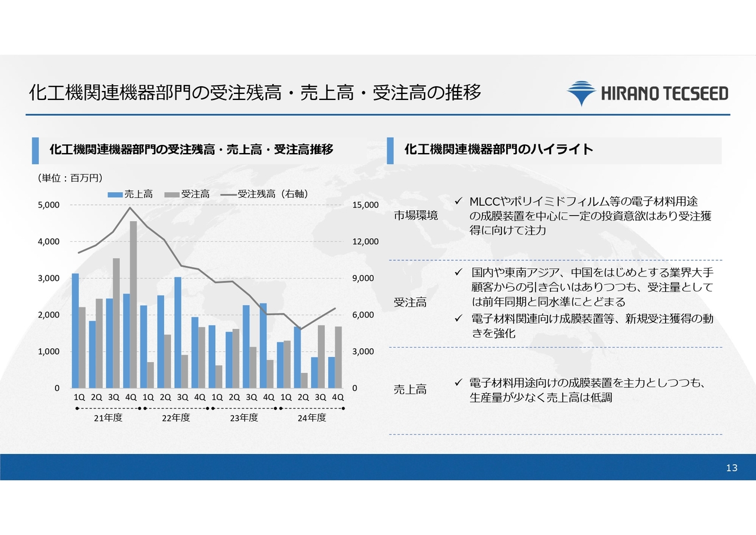Select the line きを強化
756x535 pixels.
click(x=493, y=333)
